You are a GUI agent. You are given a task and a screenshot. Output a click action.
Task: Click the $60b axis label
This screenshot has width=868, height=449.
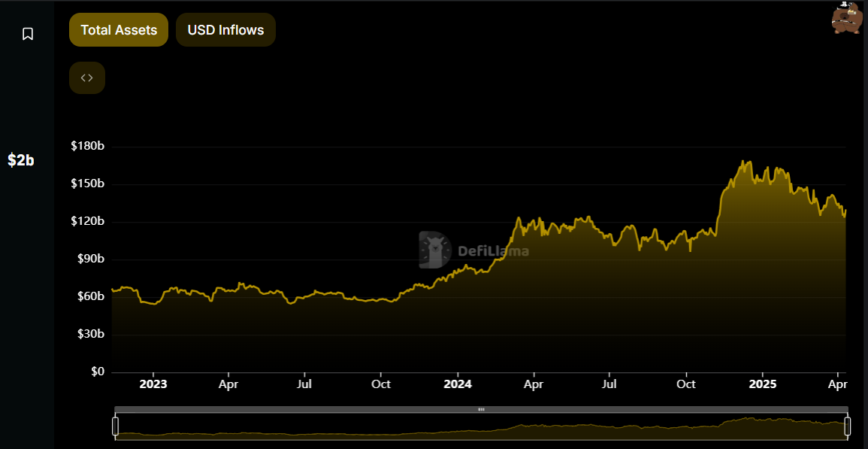tap(89, 296)
